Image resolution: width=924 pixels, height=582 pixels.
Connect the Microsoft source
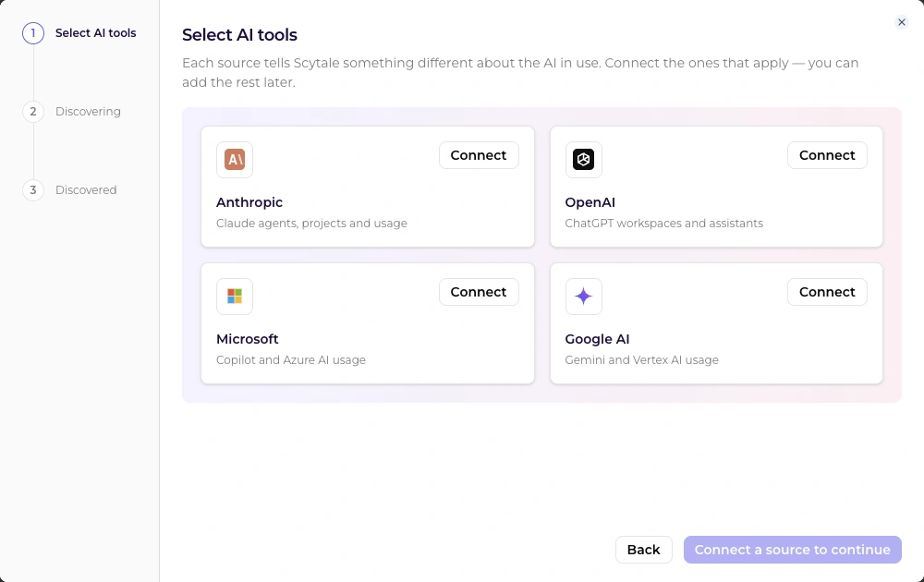479,292
